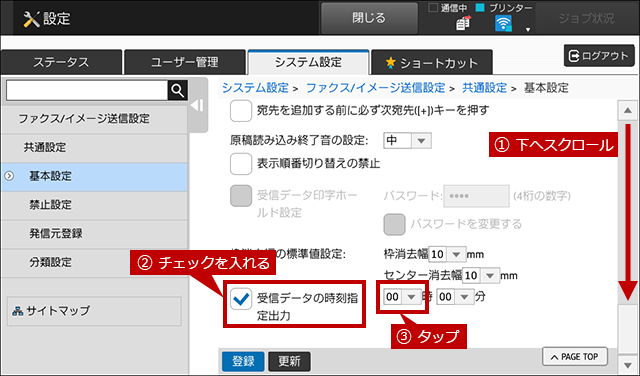640x376 pixels.
Task: Click 共通設定 breadcrumb link
Action: tap(484, 88)
